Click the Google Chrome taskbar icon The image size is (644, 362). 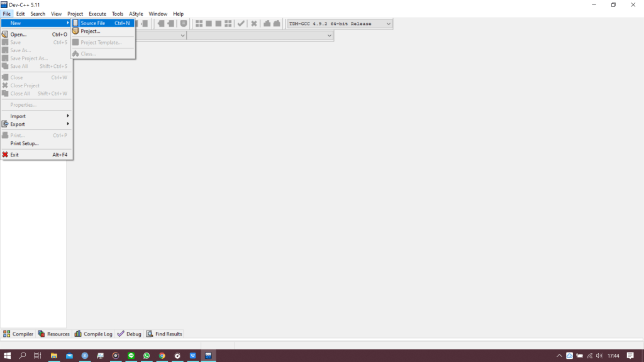(x=162, y=356)
